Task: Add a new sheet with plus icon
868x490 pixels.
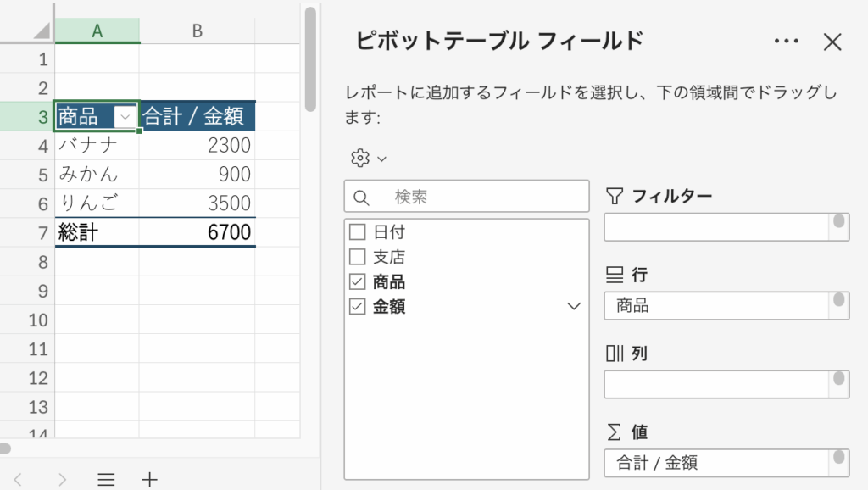Action: tap(149, 479)
